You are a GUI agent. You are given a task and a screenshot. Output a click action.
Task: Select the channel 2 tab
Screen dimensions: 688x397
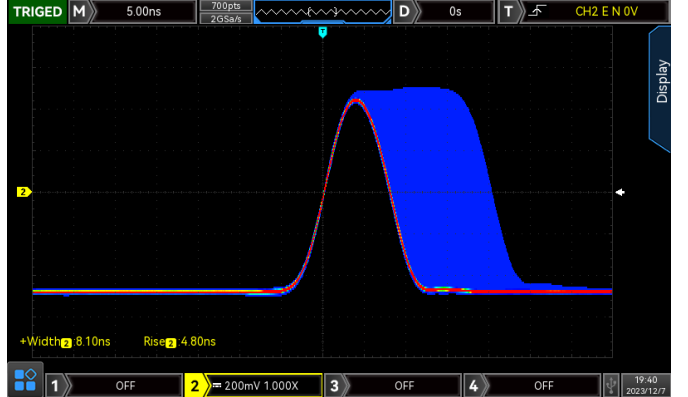tap(194, 386)
